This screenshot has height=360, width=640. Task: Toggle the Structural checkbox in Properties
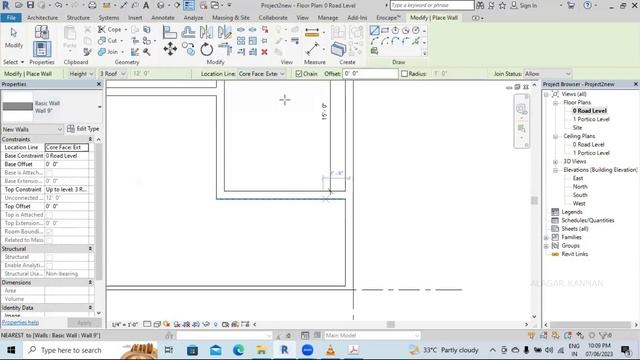[49, 257]
